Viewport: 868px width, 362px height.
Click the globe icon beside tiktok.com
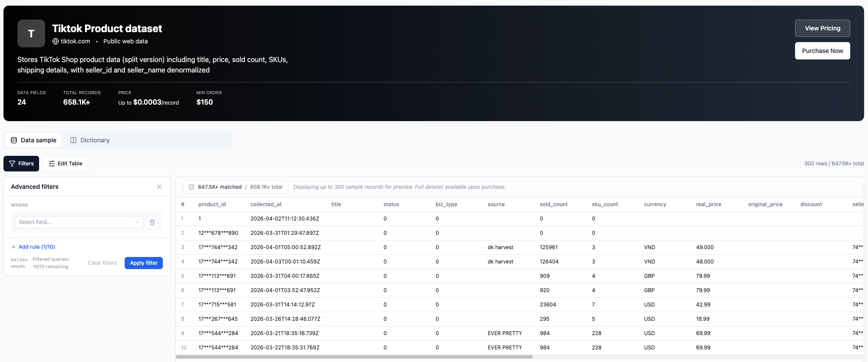(x=56, y=41)
